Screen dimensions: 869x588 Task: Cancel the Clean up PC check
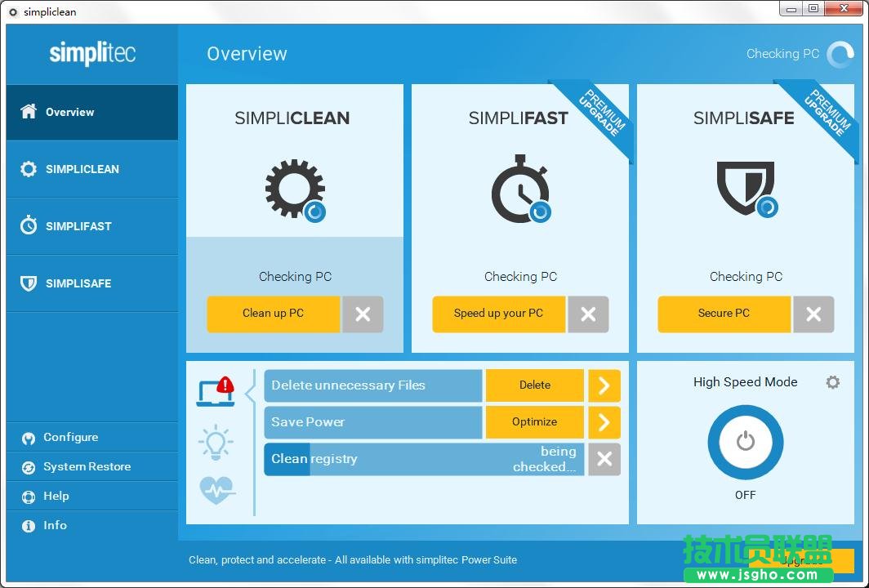pos(363,314)
